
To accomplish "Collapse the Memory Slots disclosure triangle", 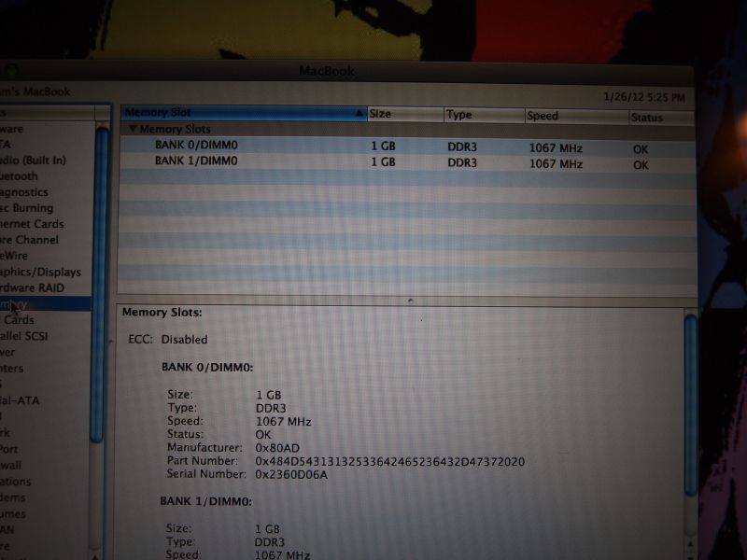I will [x=133, y=129].
